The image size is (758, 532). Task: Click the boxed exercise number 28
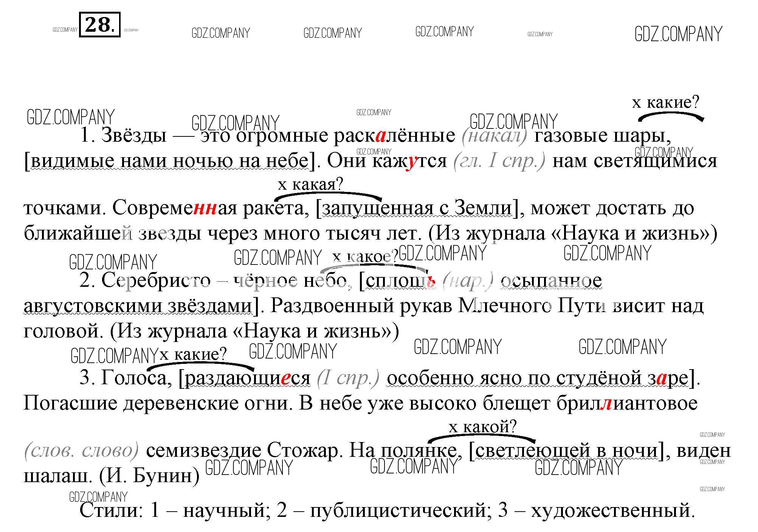(100, 25)
